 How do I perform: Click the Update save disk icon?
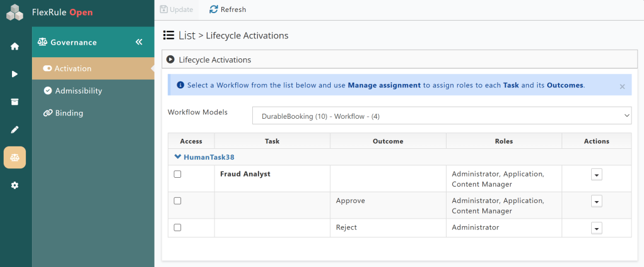164,9
